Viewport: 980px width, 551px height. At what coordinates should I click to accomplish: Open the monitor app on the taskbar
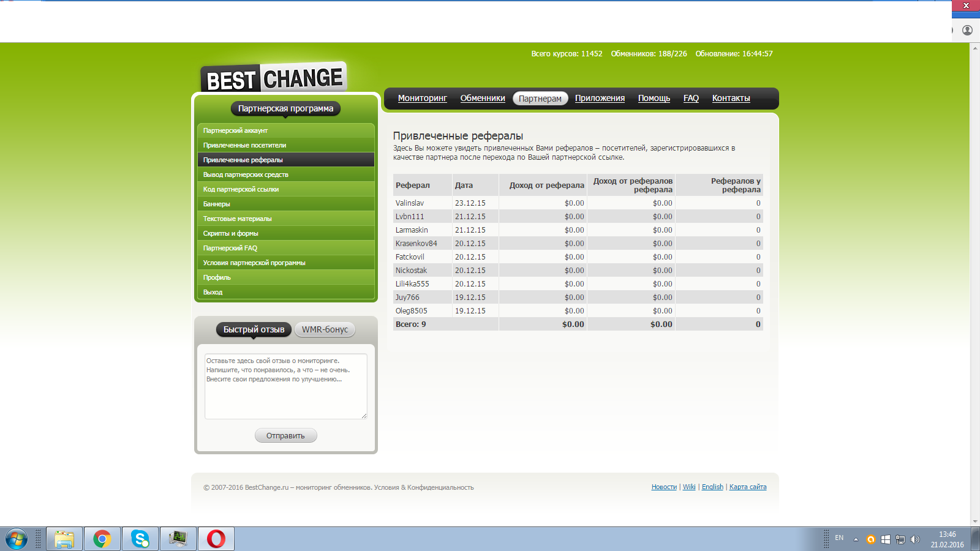(178, 539)
